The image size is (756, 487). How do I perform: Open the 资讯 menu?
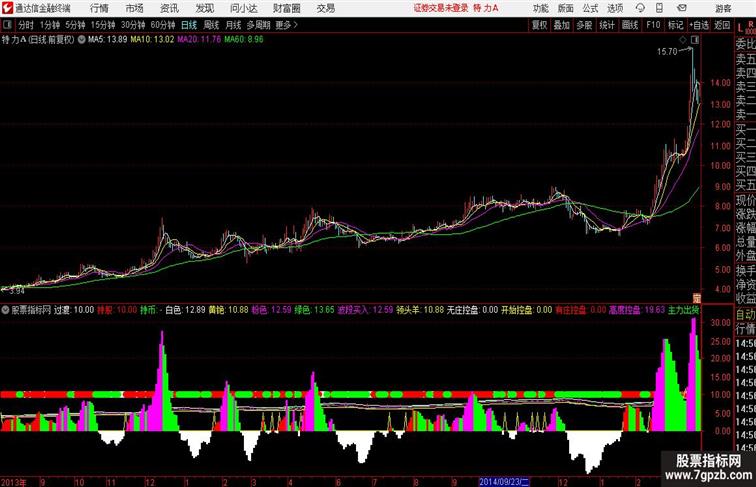click(x=169, y=8)
